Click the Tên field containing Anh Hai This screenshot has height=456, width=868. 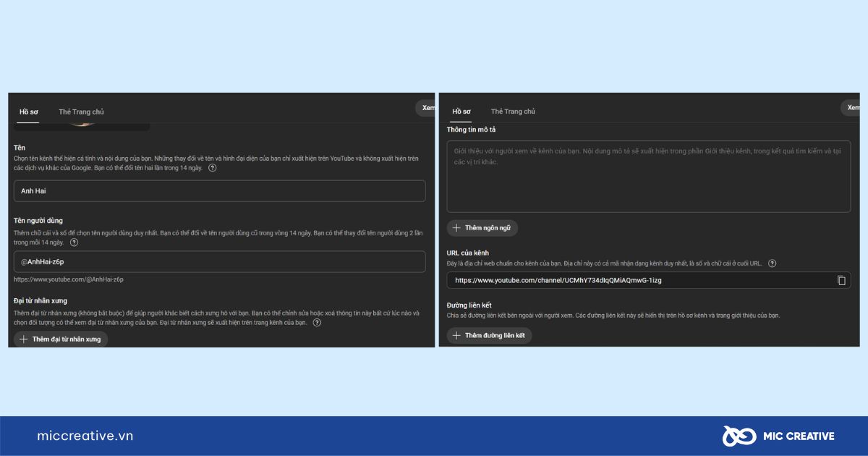tap(219, 191)
